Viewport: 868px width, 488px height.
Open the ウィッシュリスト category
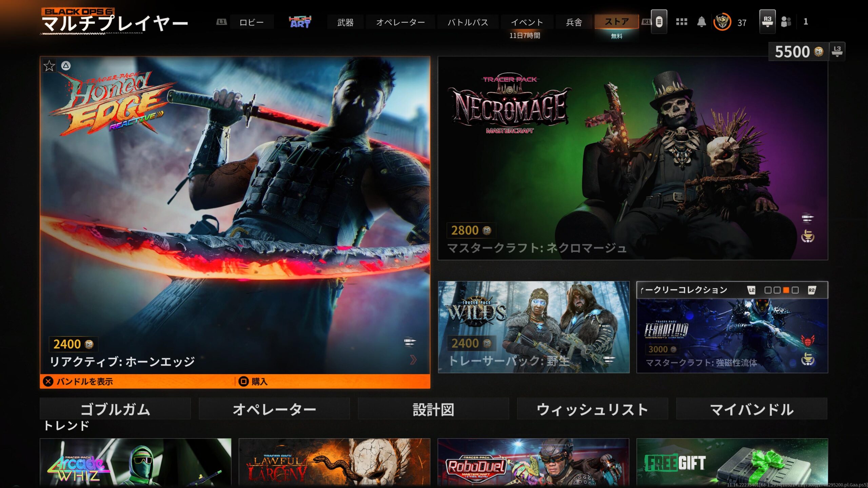pos(592,409)
